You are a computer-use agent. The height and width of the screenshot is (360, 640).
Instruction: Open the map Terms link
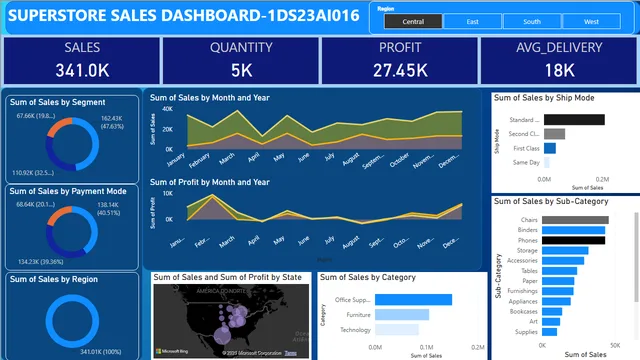coord(290,353)
